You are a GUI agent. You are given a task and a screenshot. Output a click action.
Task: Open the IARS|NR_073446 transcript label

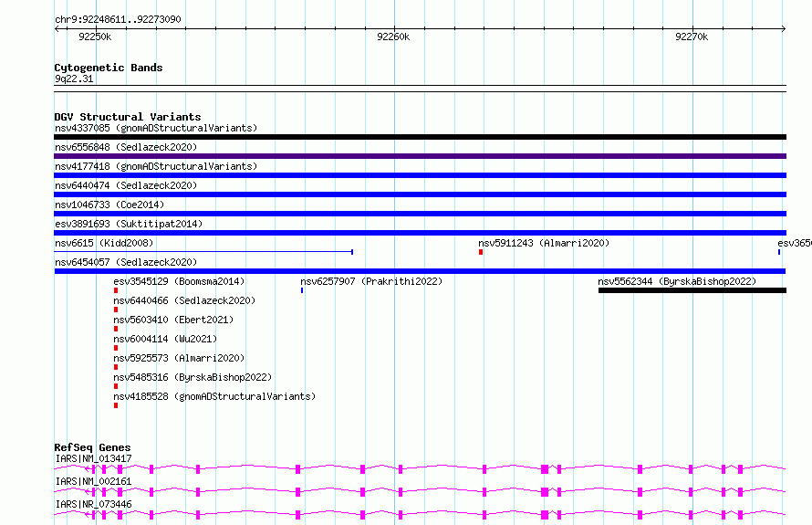(93, 504)
